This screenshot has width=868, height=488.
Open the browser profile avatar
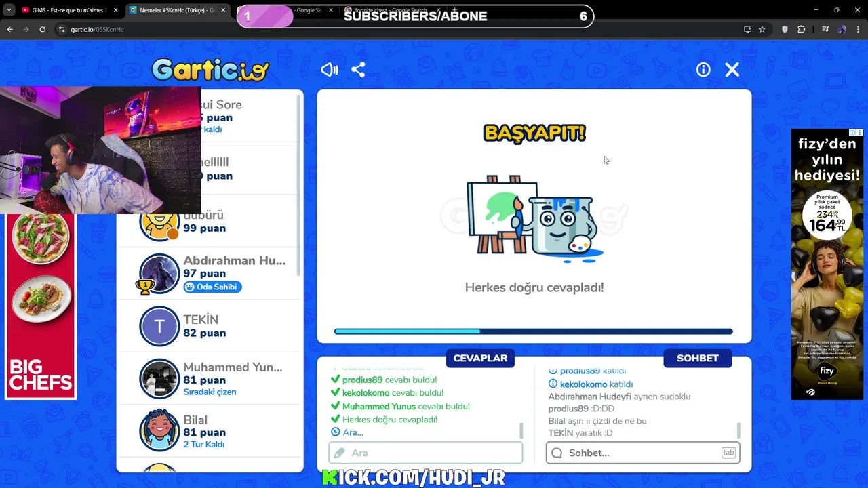coord(842,29)
